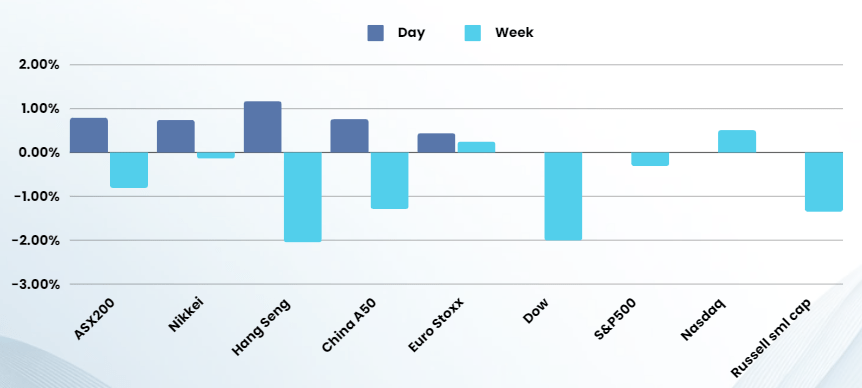Click the Dow Week bar
Viewport: 862px width, 388px height.
pyautogui.click(x=563, y=196)
